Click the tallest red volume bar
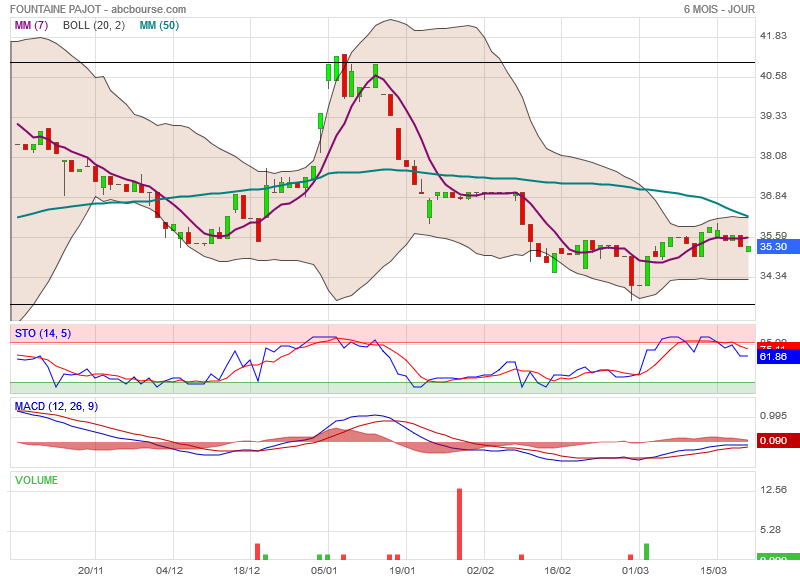The height and width of the screenshot is (580, 800). coord(459,524)
